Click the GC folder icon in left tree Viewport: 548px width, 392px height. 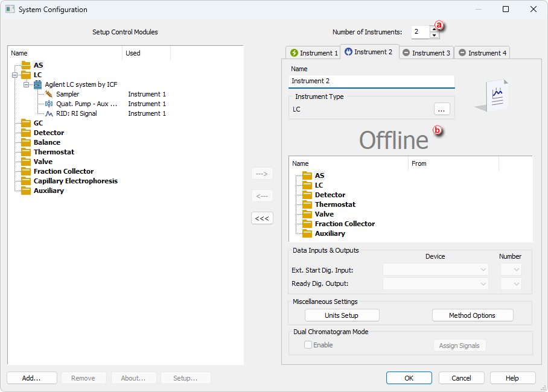click(x=25, y=123)
